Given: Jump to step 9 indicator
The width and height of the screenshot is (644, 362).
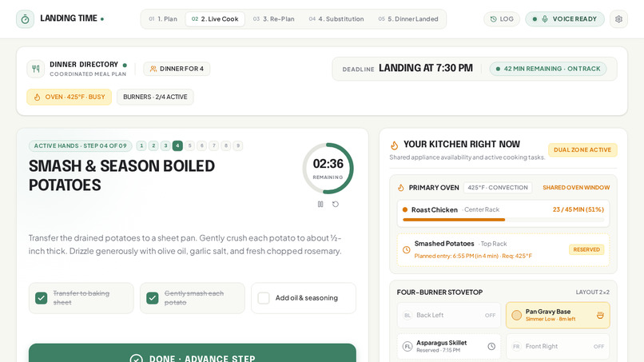Looking at the screenshot, I should [238, 145].
